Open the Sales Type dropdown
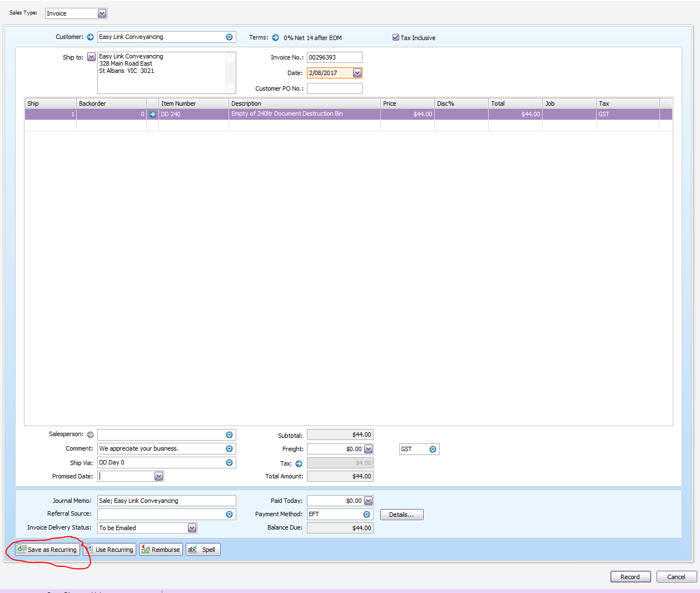 coord(102,13)
